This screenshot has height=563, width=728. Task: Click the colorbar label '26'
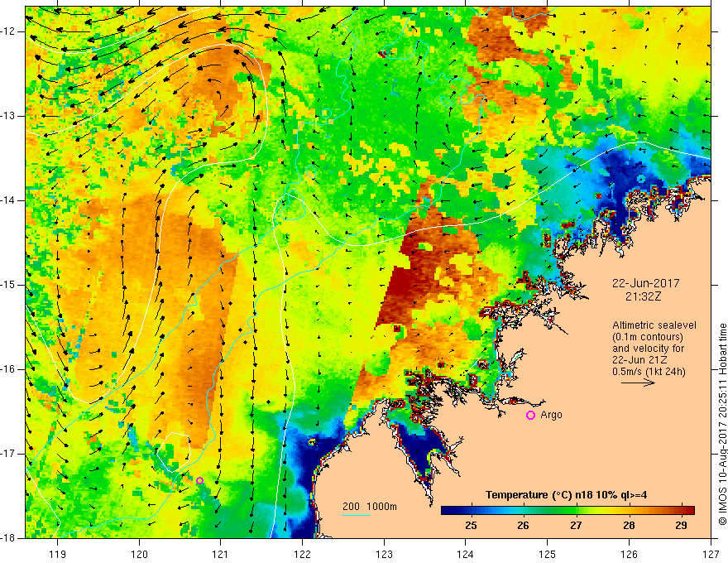523,526
